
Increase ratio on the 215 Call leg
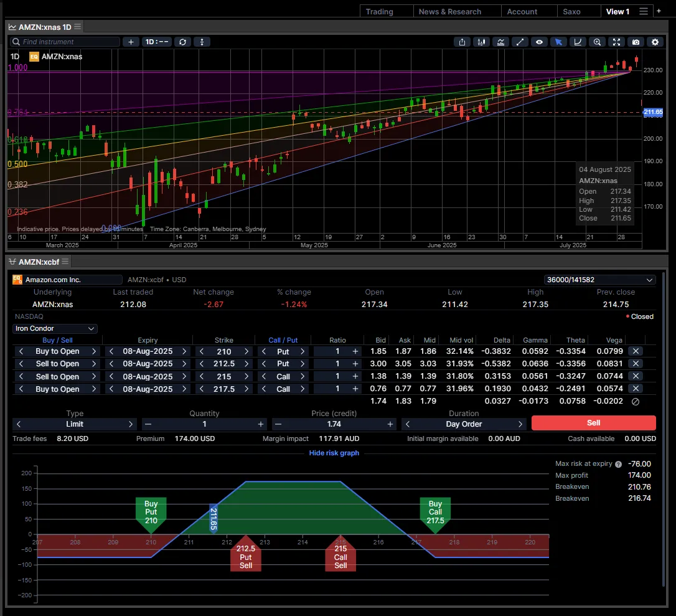tap(355, 376)
